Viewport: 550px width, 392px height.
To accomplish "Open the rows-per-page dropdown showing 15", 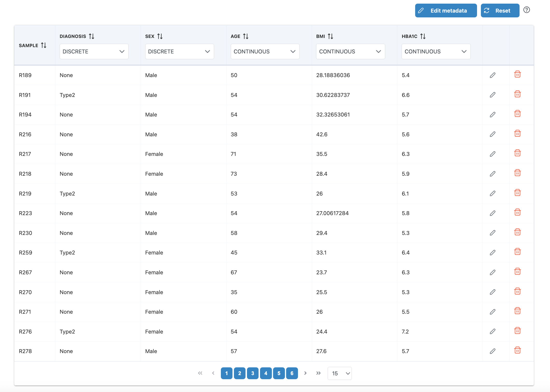I will click(x=340, y=373).
